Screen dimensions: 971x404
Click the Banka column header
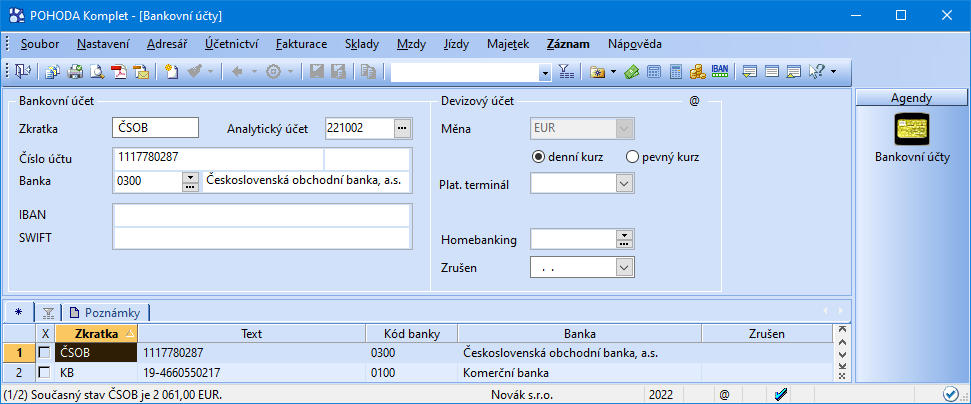click(x=580, y=333)
